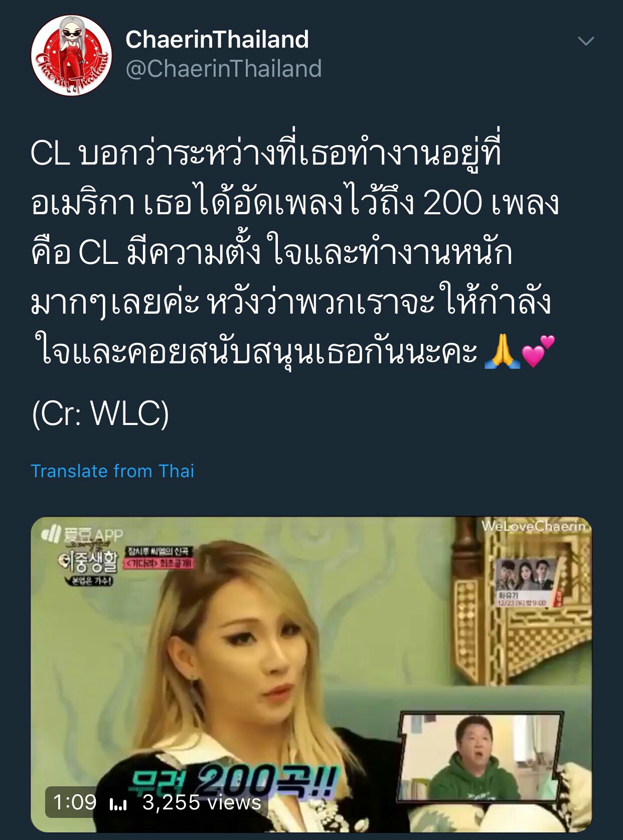The height and width of the screenshot is (840, 623).
Task: Tap the folded hands emoji
Action: tap(502, 352)
